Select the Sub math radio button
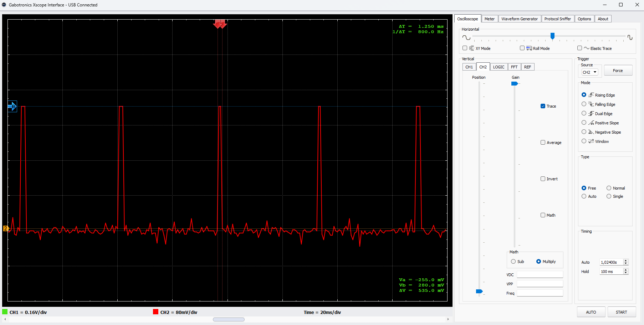 (513, 262)
